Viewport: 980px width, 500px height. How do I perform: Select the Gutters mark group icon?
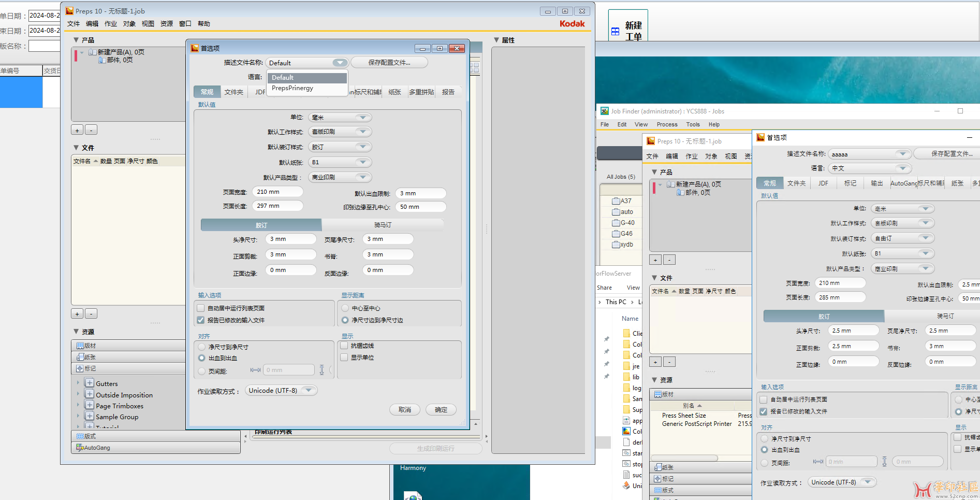(90, 383)
